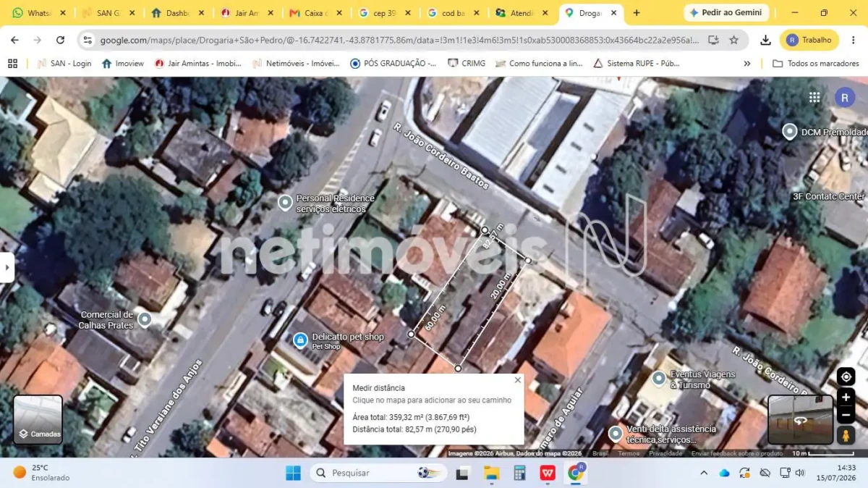Bookmark this page with the star icon
The height and width of the screenshot is (488, 868).
click(733, 40)
